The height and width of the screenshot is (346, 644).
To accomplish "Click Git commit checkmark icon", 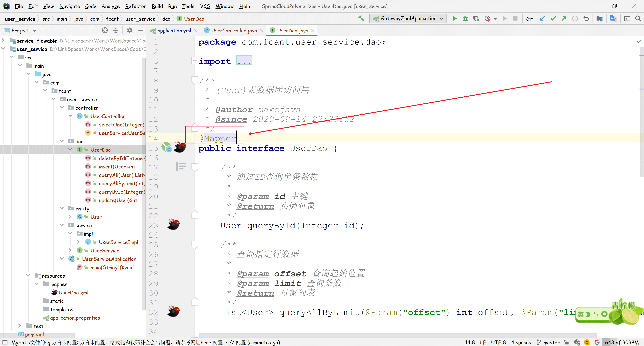I will pos(553,18).
